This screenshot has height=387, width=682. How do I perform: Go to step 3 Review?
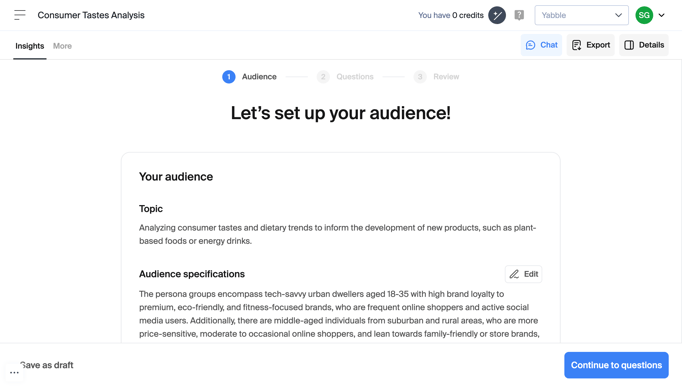click(436, 77)
